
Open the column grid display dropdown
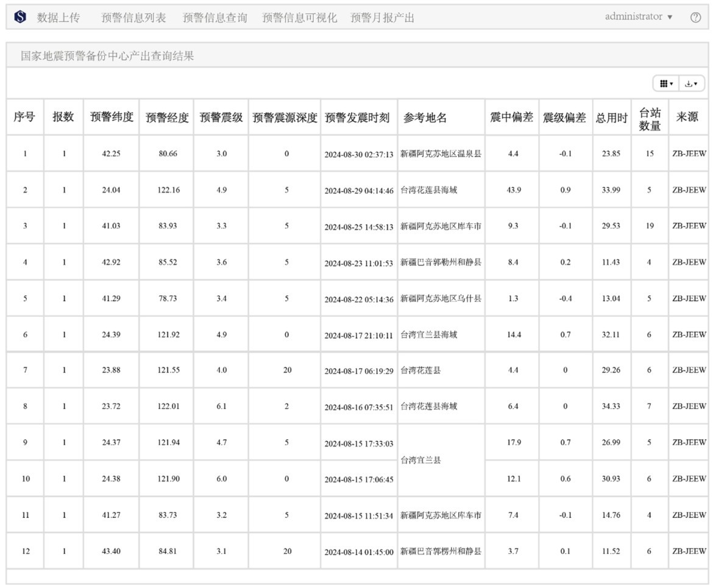667,83
